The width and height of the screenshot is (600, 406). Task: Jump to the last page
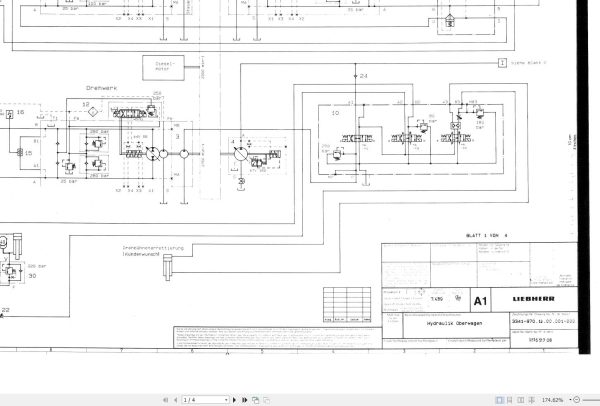pyautogui.click(x=245, y=400)
